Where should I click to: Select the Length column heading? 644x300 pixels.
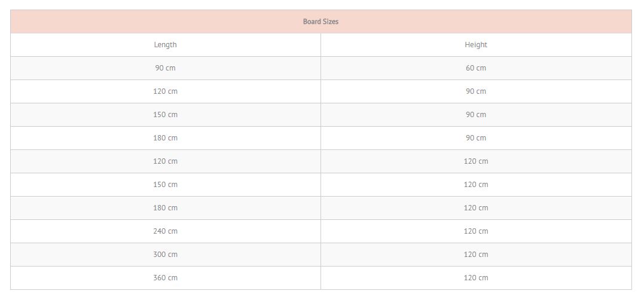coord(166,45)
